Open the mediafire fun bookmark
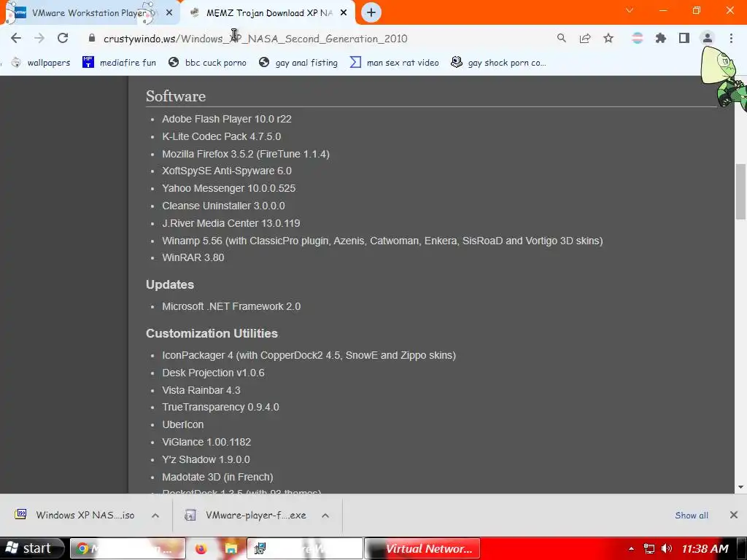This screenshot has height=560, width=747. [x=119, y=63]
